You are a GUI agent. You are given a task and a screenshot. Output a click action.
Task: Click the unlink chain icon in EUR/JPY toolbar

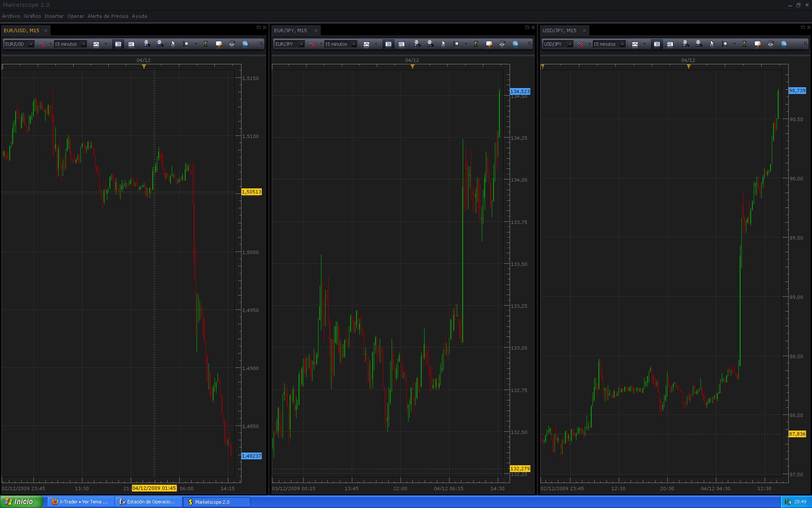coord(312,44)
